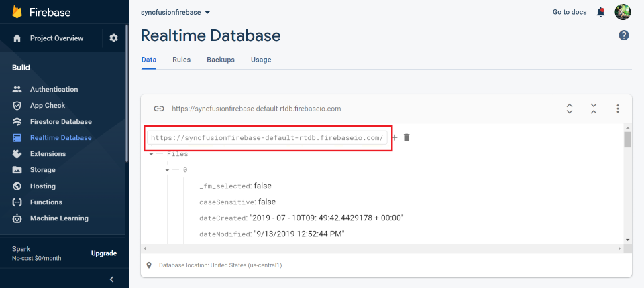
Task: Click the Database location text
Action: click(x=221, y=265)
